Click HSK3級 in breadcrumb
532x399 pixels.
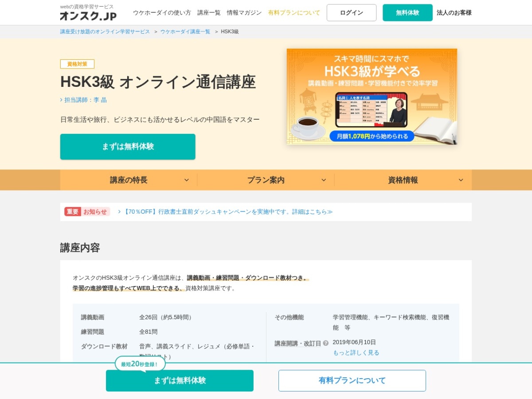coord(230,32)
